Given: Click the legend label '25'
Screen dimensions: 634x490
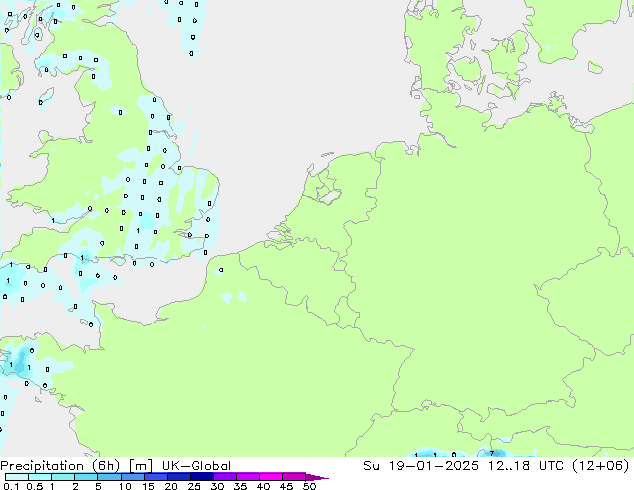Looking at the screenshot, I should coord(194,486).
